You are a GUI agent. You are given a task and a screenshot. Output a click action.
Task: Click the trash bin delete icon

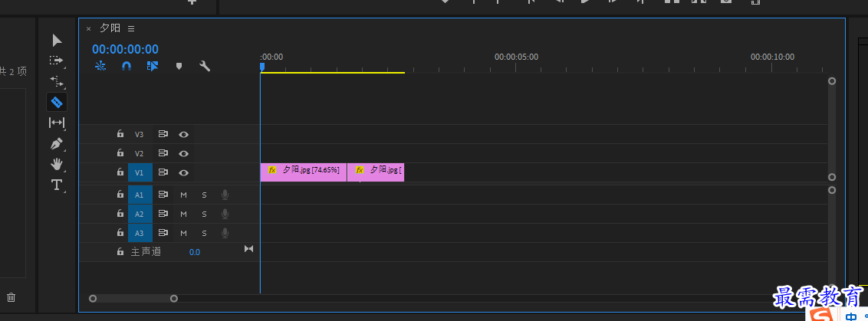11,298
